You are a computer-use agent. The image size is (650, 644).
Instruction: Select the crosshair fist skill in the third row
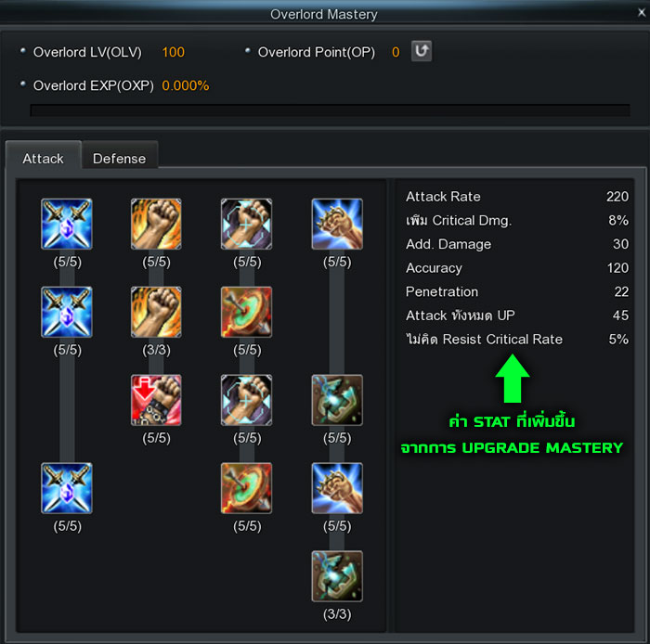247,400
